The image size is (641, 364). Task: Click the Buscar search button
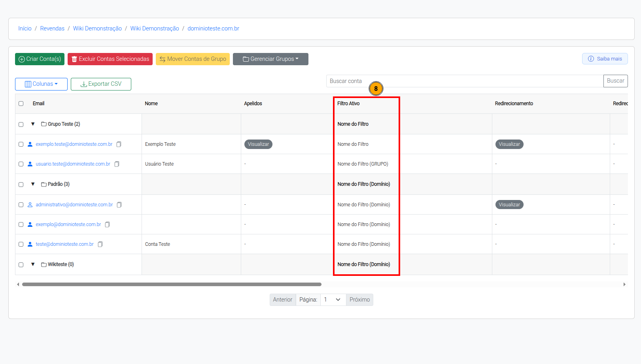[615, 81]
